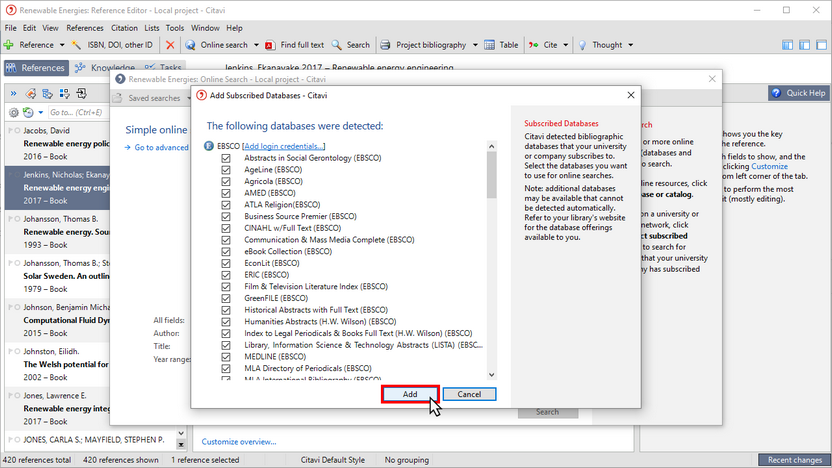Click the Project bibliography printer icon

[385, 45]
